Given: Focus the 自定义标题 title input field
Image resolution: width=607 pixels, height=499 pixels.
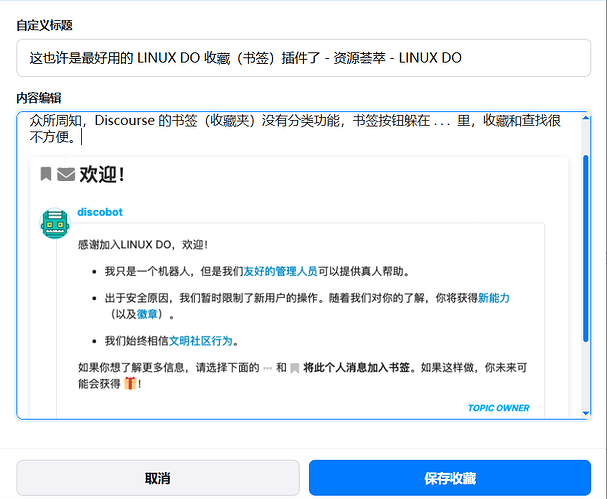Looking at the screenshot, I should 304,58.
